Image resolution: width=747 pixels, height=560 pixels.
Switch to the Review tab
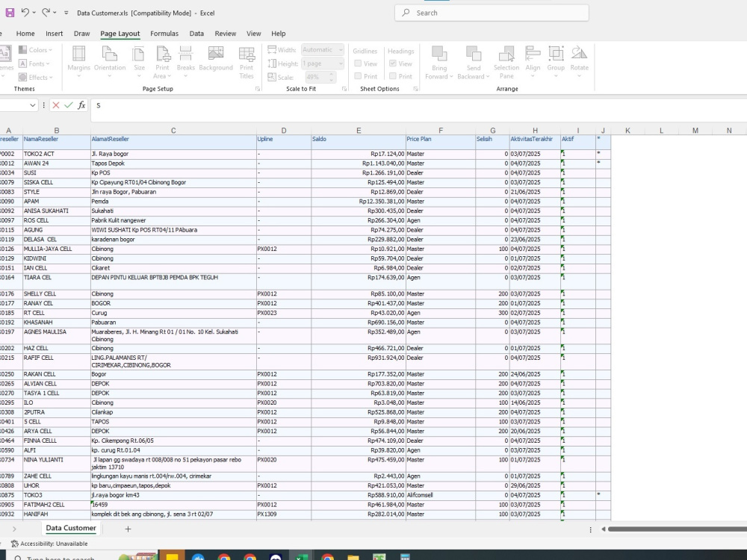click(x=226, y=34)
